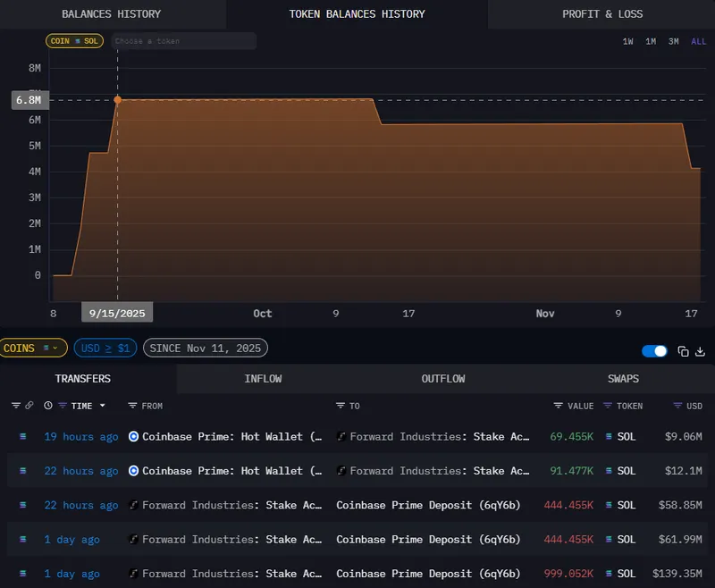Click the copy chart icon

click(x=682, y=350)
